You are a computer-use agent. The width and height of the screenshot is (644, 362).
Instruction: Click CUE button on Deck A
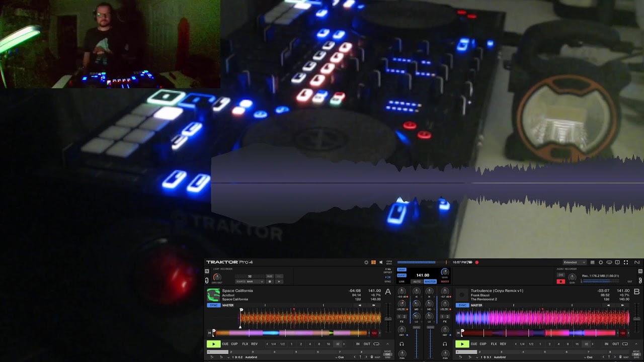click(225, 344)
